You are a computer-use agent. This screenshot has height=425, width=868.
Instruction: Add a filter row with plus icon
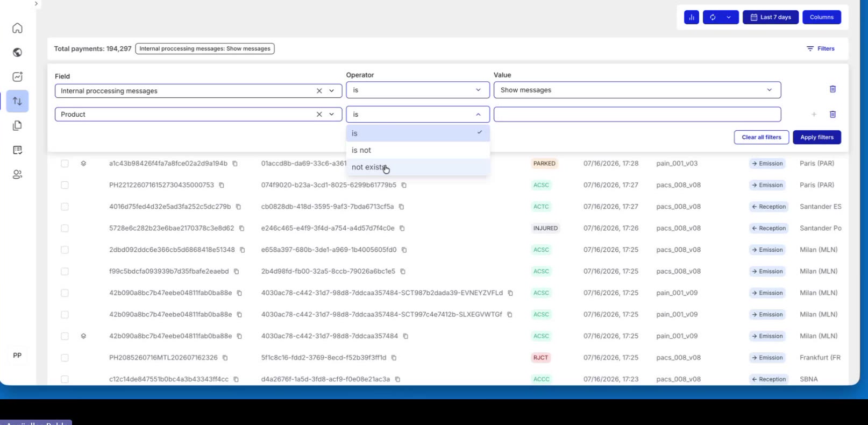[814, 114]
